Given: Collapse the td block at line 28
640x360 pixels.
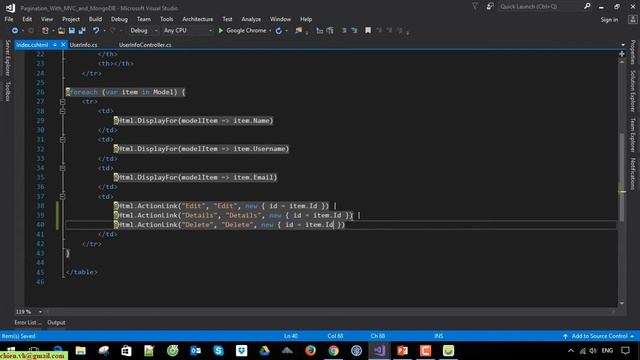Looking at the screenshot, I should point(62,111).
